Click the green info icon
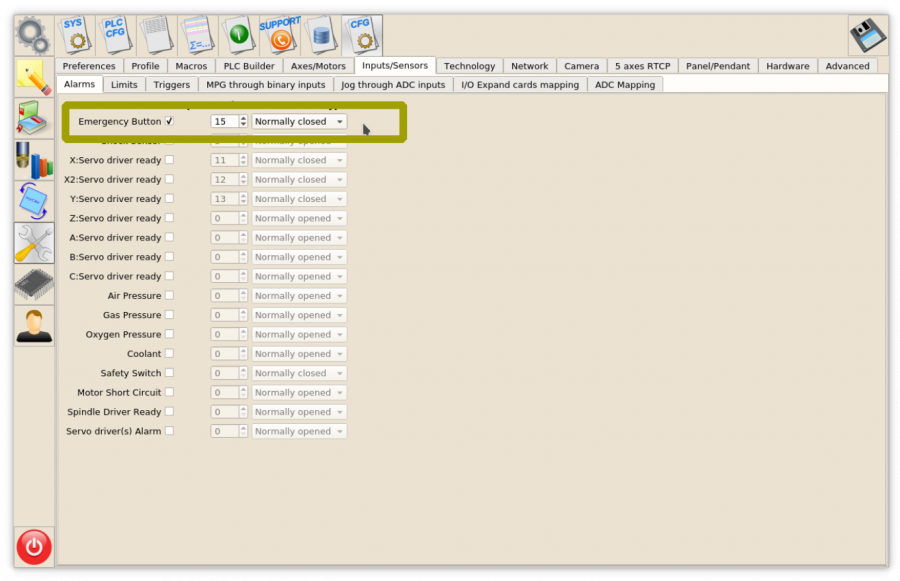 point(238,35)
